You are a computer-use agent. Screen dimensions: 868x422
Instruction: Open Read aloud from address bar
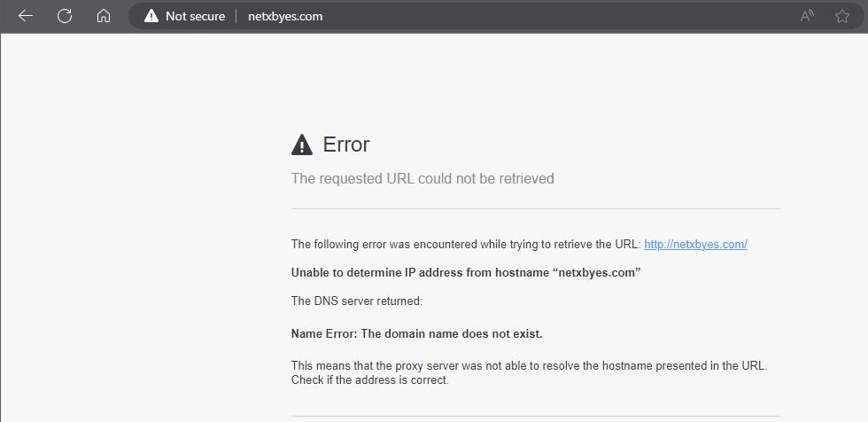coord(807,16)
